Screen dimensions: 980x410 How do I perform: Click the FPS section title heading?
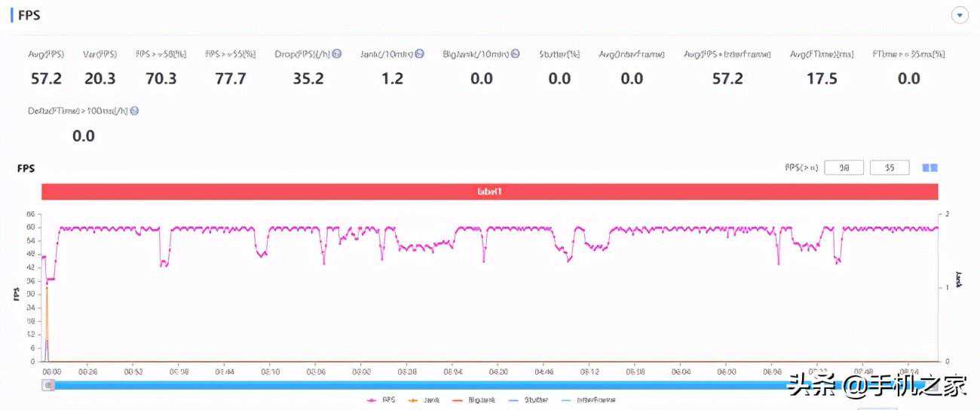29,15
